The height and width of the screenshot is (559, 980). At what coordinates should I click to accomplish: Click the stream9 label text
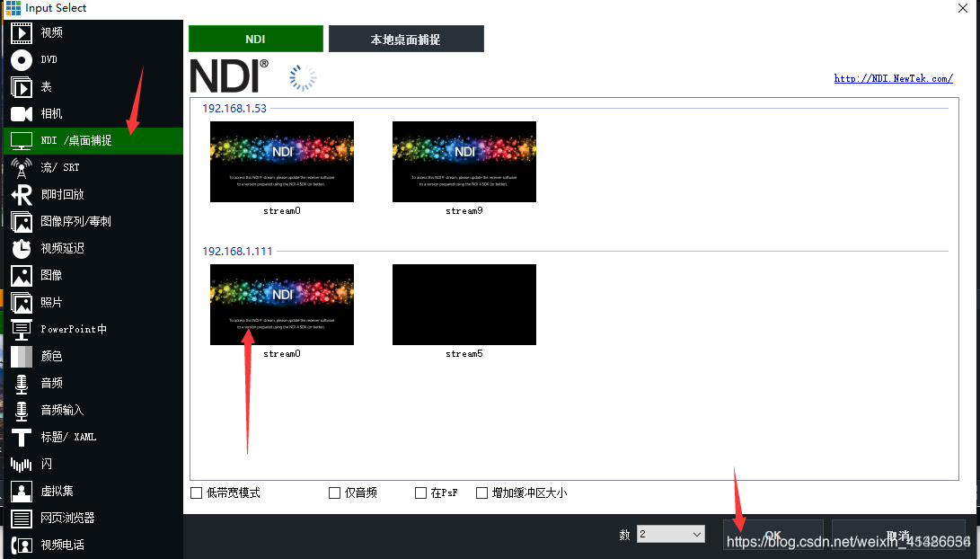coord(464,210)
